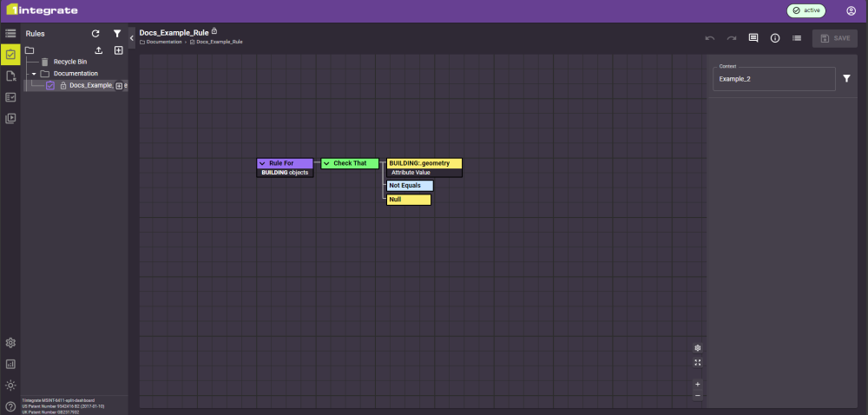Image resolution: width=868 pixels, height=415 pixels.
Task: Click the SAVE button
Action: pyautogui.click(x=834, y=38)
